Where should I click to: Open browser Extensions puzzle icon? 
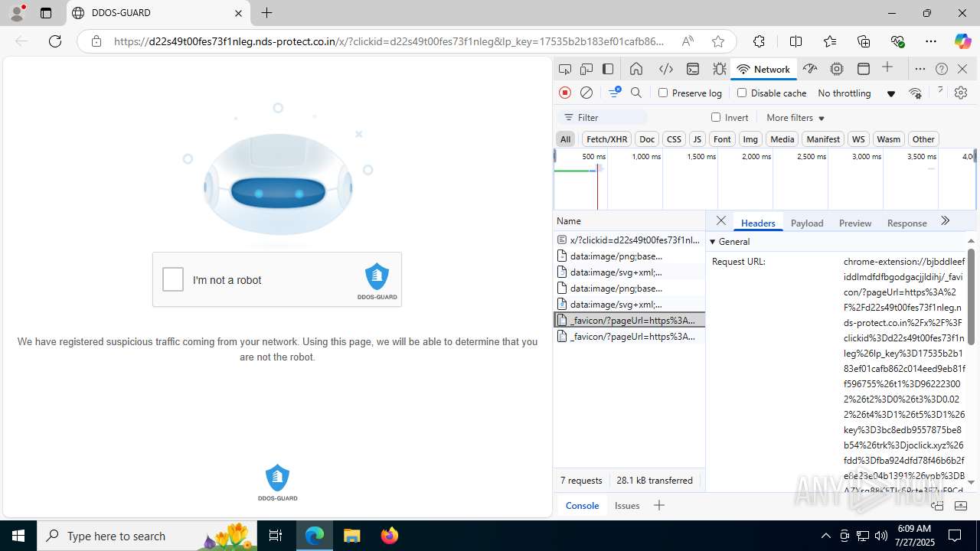tap(759, 41)
